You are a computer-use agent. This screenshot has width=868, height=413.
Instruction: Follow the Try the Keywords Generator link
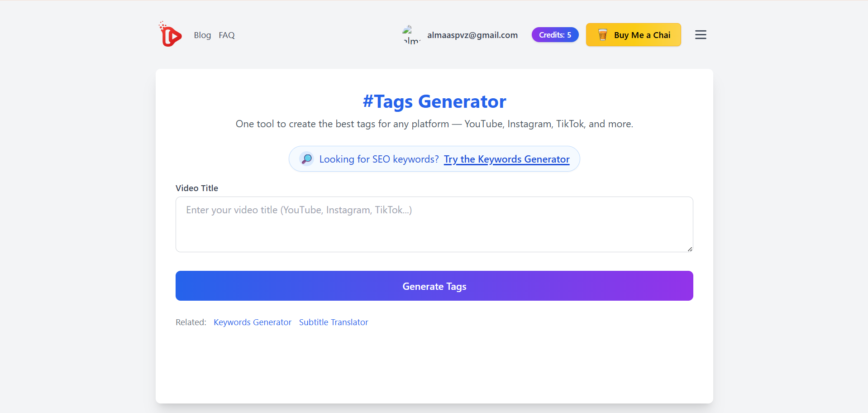(506, 159)
